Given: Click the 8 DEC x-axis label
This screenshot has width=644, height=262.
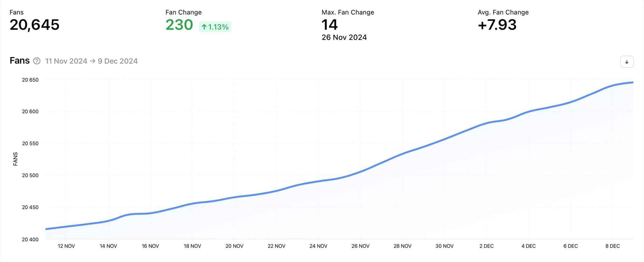Looking at the screenshot, I should tap(612, 246).
